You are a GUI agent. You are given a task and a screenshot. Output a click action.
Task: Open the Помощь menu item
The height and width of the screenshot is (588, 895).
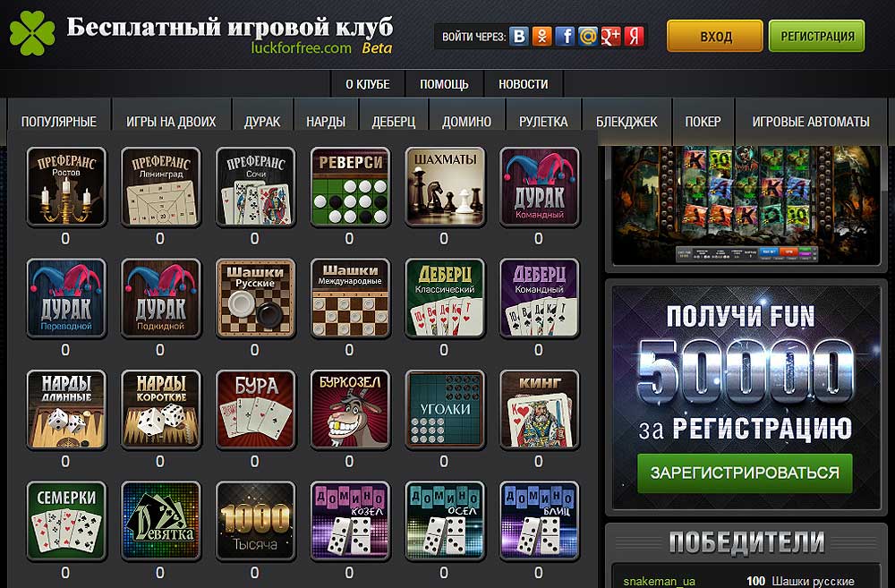(444, 84)
